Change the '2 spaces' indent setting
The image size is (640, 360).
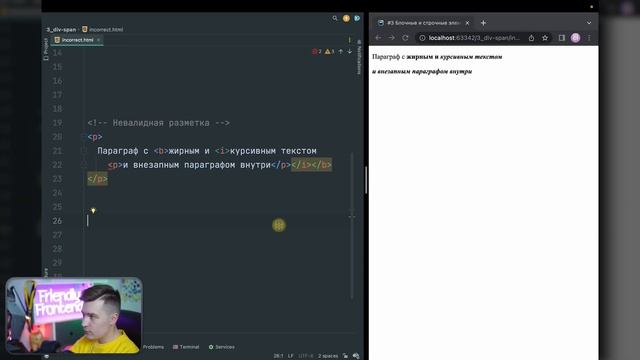coord(328,356)
